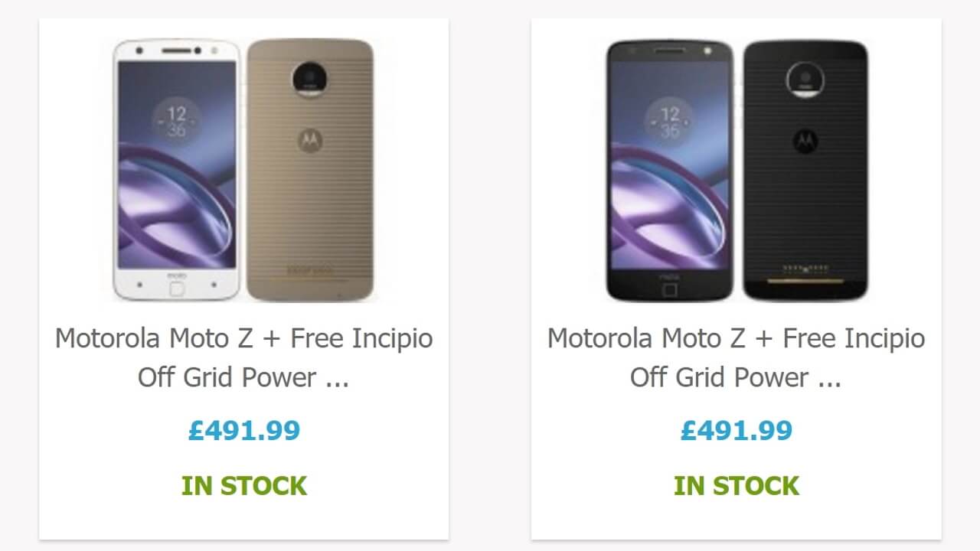This screenshot has height=551, width=980.
Task: Click IN STOCK label on the gold phone card
Action: pyautogui.click(x=243, y=486)
